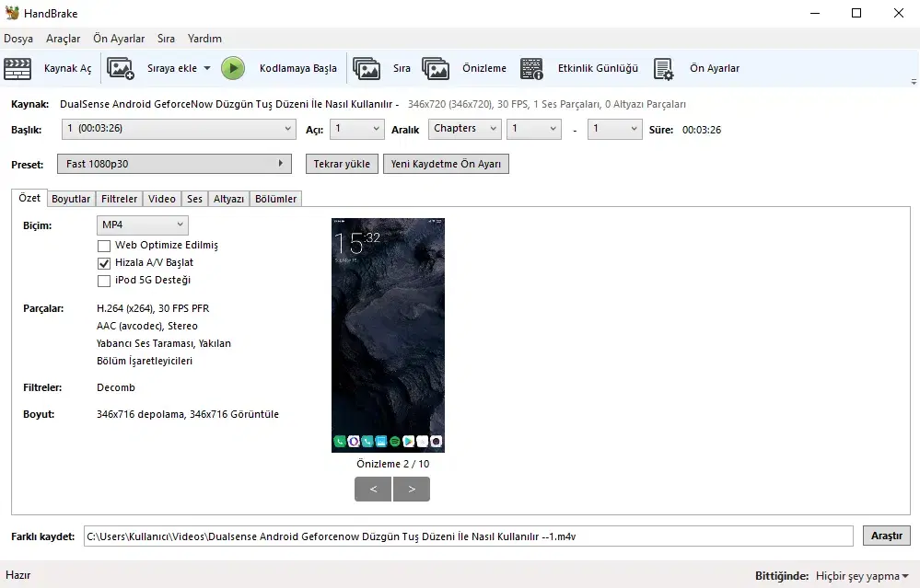Open the Chapters range type dropdown

coord(465,129)
